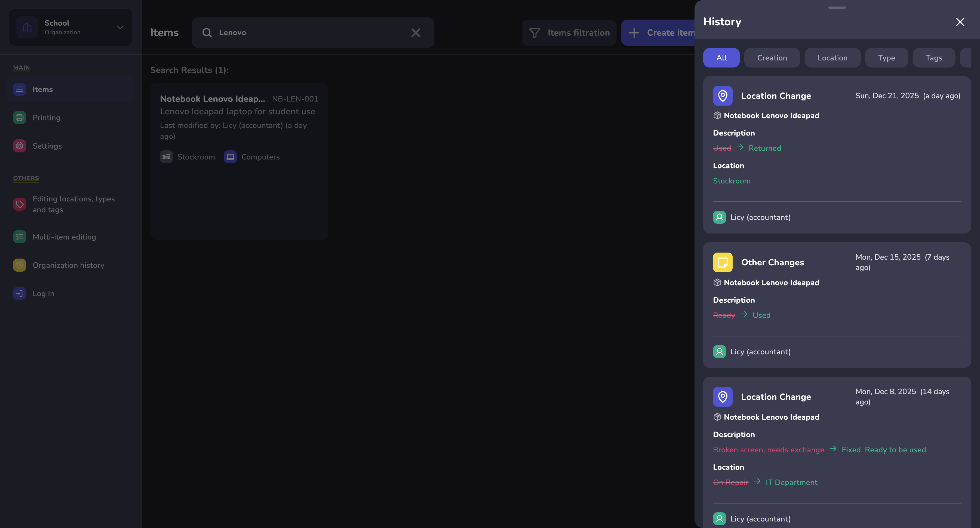View Organization history
This screenshot has height=528, width=980.
point(68,265)
